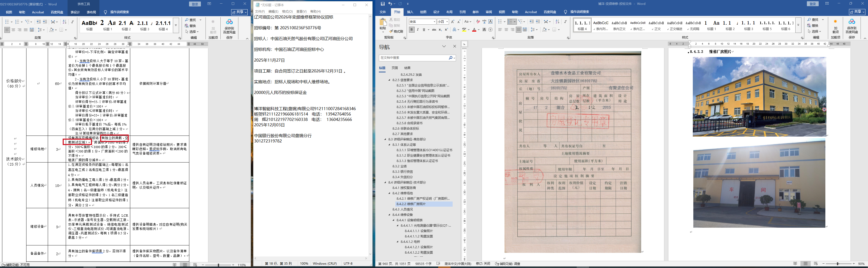Viewport: 868px width, 268px height.
Task: Toggle strikethrough (abc) formatting
Action: tap(434, 30)
